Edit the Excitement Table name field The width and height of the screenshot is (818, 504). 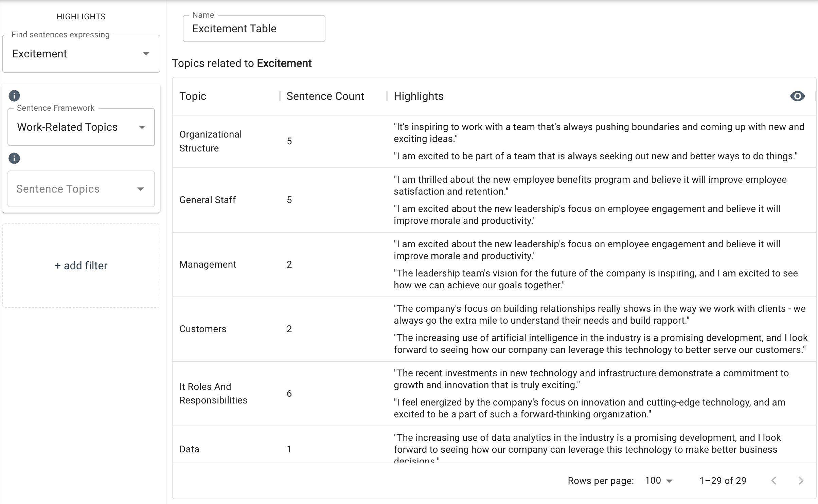tap(254, 29)
